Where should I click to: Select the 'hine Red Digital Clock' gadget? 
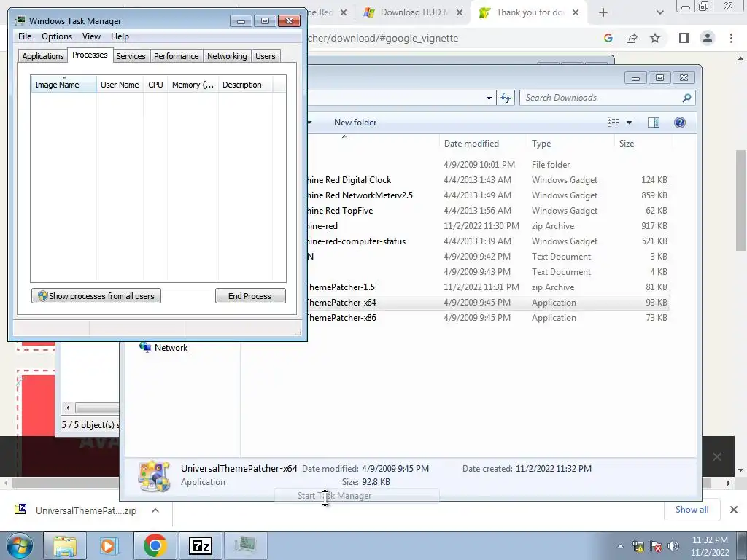488,180
